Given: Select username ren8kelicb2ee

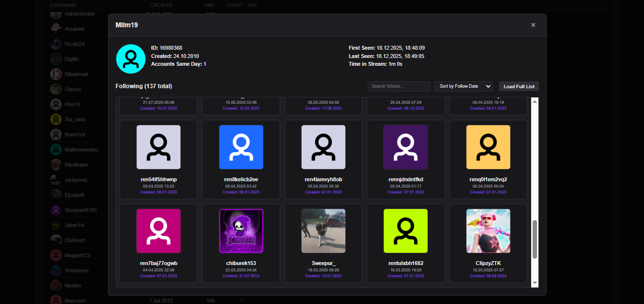Looking at the screenshot, I should tap(241, 179).
